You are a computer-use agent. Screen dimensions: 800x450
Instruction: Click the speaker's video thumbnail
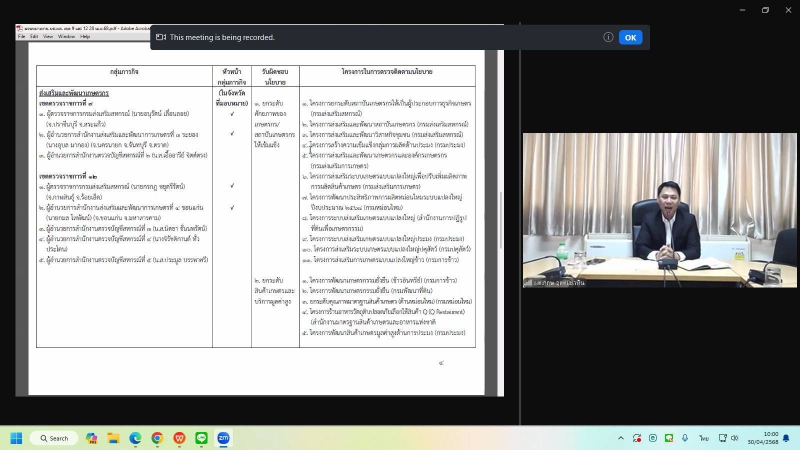click(659, 210)
